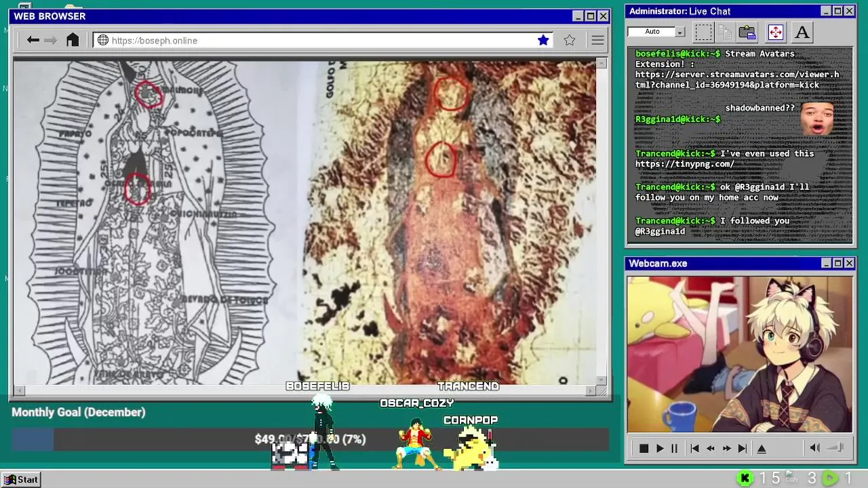Click the globe icon in address bar
Screen dimensions: 868x488
(x=103, y=40)
